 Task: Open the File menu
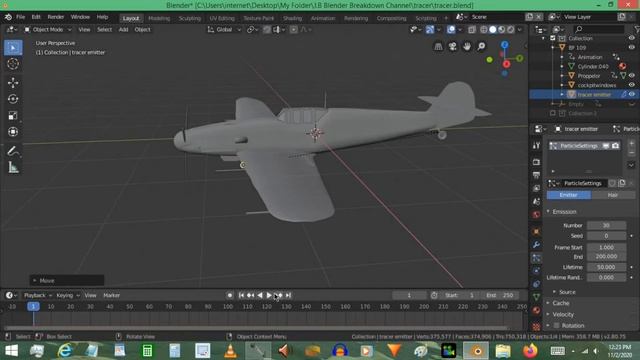point(20,17)
